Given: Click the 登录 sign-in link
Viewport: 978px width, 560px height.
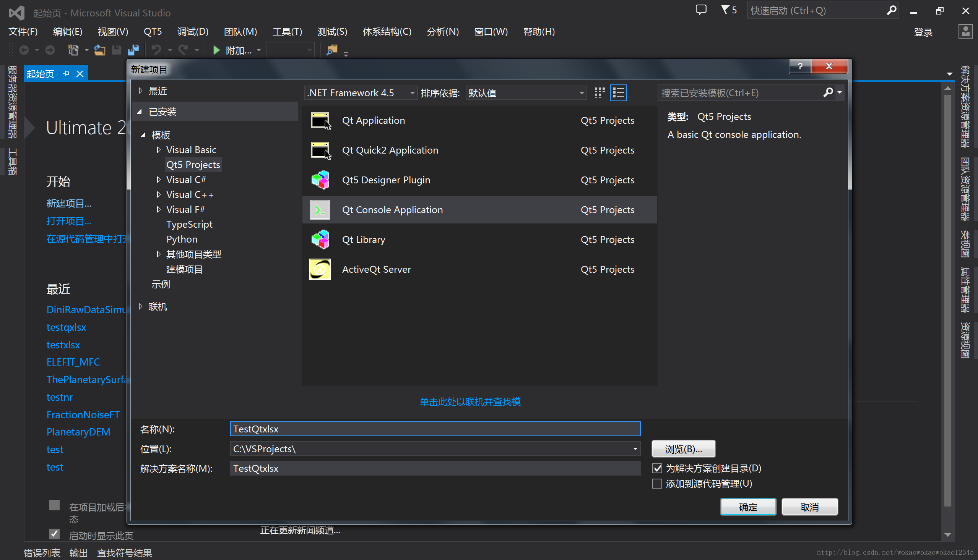Looking at the screenshot, I should coord(923,32).
